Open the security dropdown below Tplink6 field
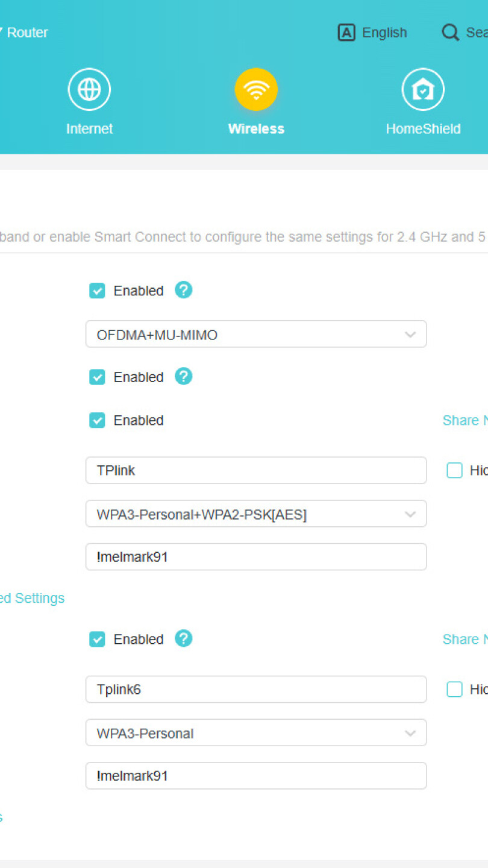Viewport: 488px width, 868px height. [256, 733]
